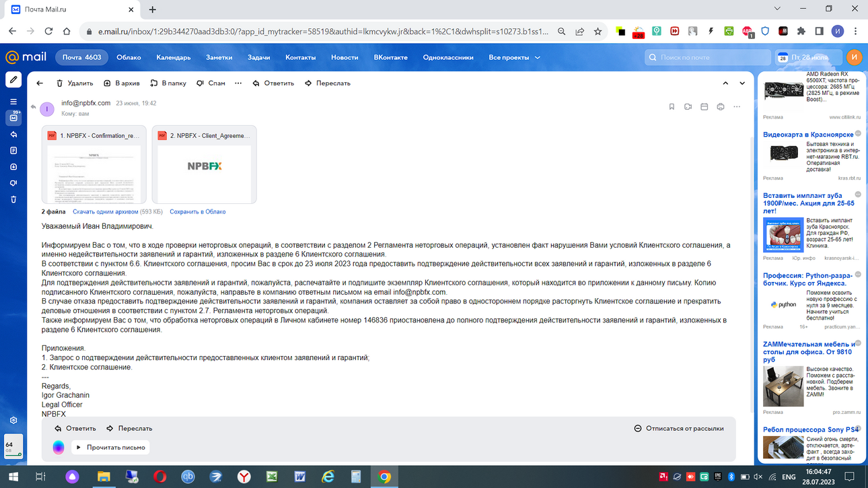Bookmark page with star icon in address bar

(x=598, y=32)
